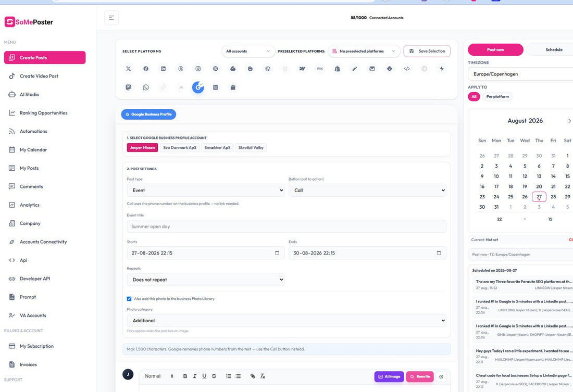Viewport: 573px width, 392px height.
Task: Select the WhatsApp platform icon
Action: point(146,87)
